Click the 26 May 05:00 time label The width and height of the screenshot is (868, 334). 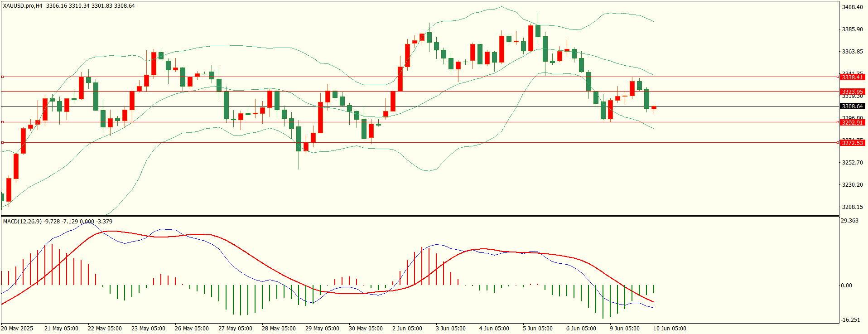192,329
